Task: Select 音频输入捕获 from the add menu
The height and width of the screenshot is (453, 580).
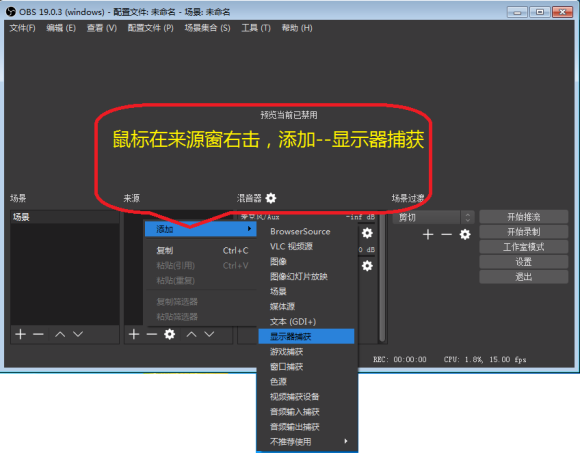Action: (x=306, y=412)
